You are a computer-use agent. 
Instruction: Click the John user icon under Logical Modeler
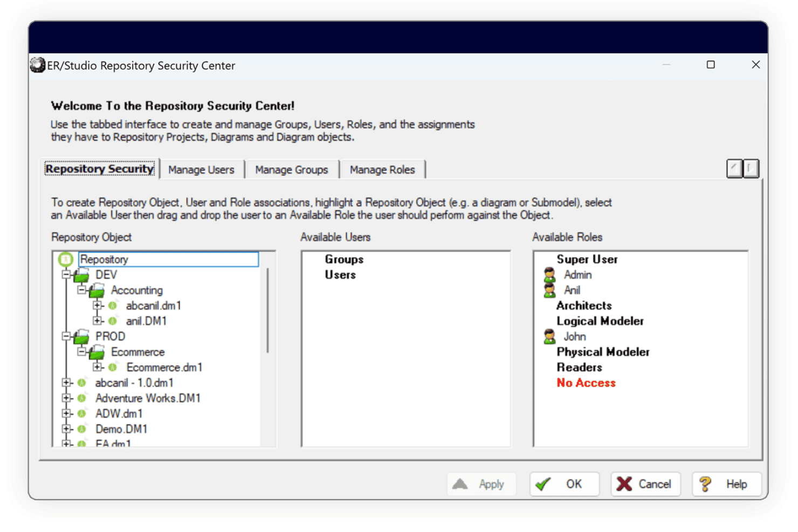coord(549,337)
